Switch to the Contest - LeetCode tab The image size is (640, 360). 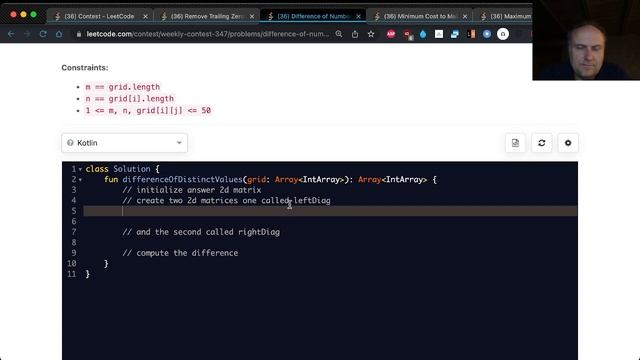pyautogui.click(x=99, y=16)
